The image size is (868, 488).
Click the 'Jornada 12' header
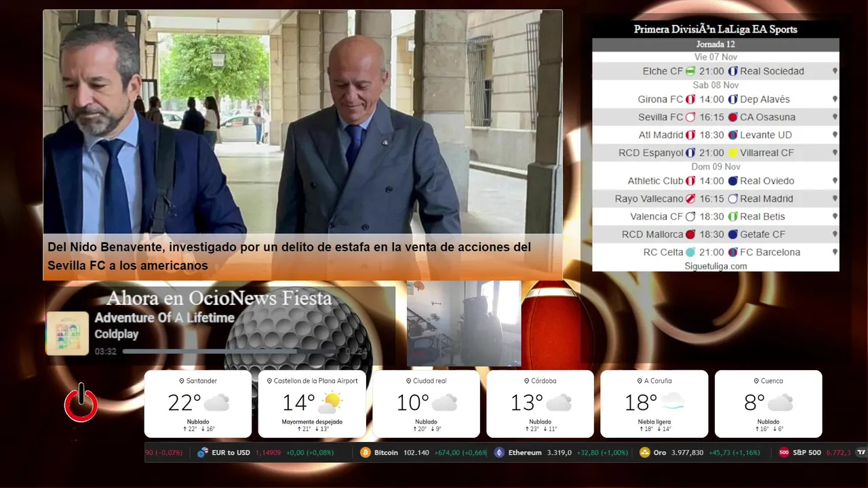tap(715, 45)
